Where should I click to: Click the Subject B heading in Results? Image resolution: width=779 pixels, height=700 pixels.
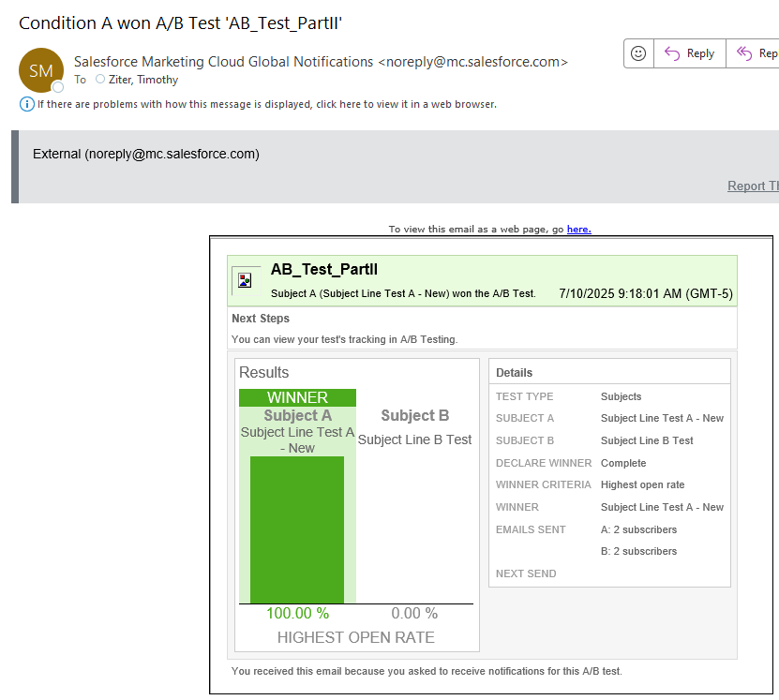(414, 415)
